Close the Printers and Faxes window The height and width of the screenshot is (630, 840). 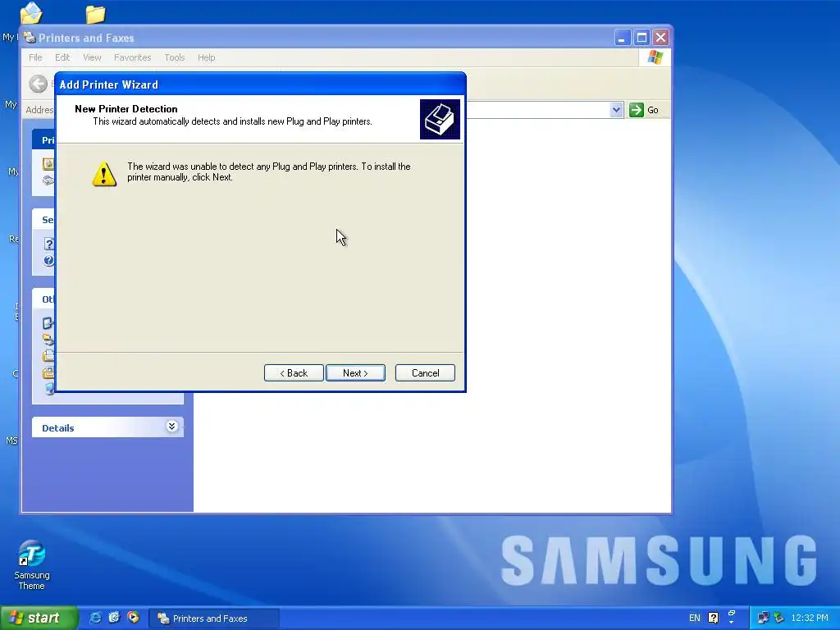pos(660,38)
